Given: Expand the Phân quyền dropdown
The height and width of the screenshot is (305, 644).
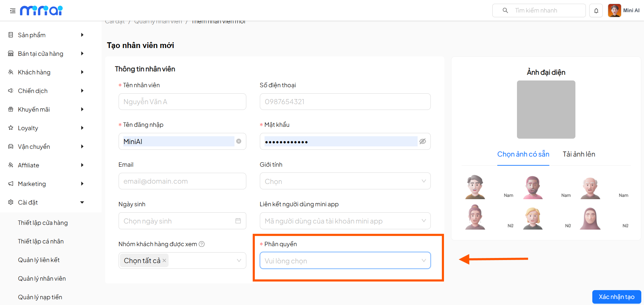Looking at the screenshot, I should [345, 260].
